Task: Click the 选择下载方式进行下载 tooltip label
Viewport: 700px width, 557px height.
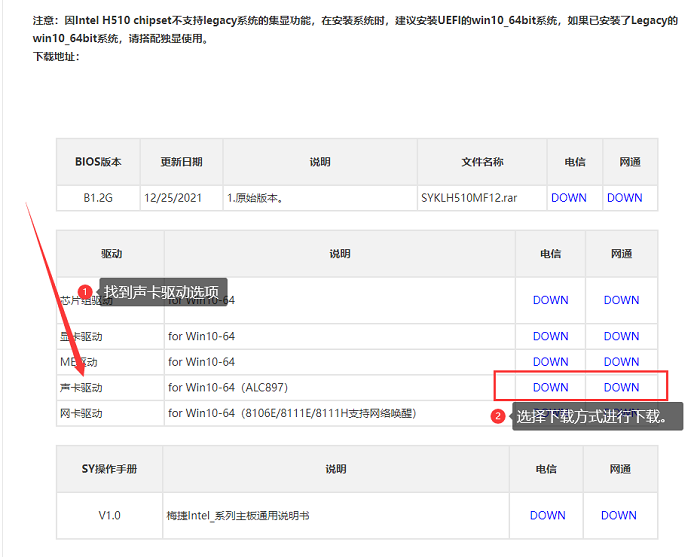Action: click(597, 416)
